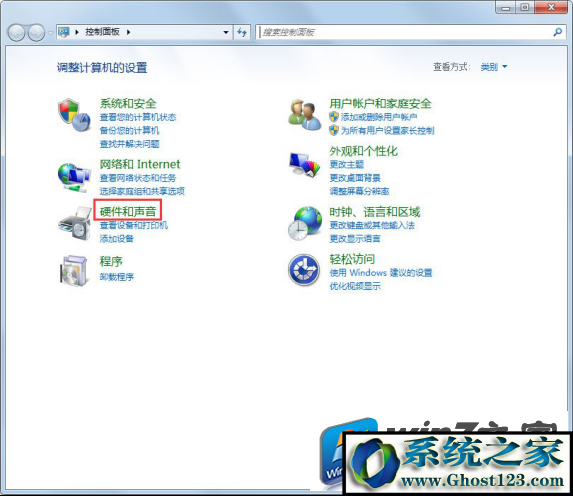Click the refresh icon beside the address bar
573x496 pixels.
(x=242, y=32)
